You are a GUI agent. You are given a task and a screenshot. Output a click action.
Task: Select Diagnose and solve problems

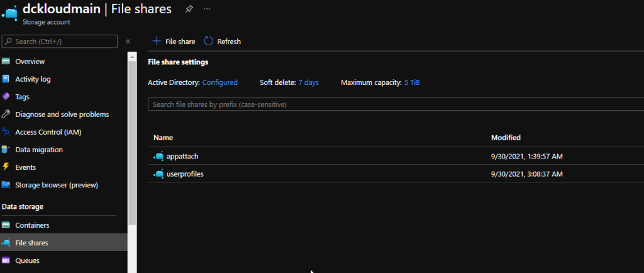tap(62, 114)
